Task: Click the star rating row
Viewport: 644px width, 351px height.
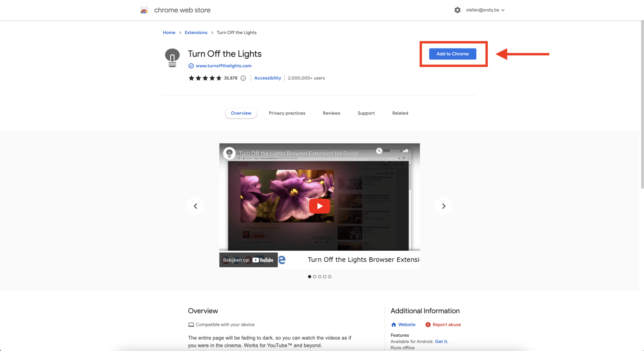Action: click(205, 78)
